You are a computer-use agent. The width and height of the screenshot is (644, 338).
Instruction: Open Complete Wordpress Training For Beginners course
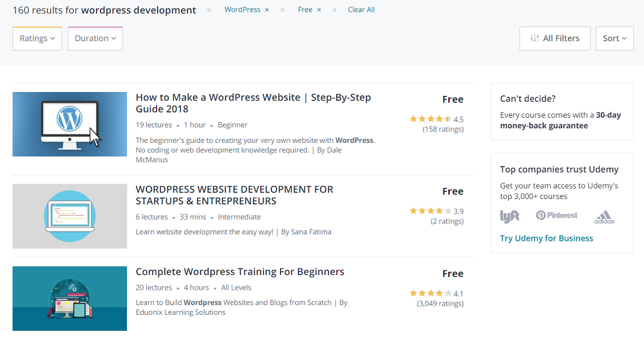(240, 272)
